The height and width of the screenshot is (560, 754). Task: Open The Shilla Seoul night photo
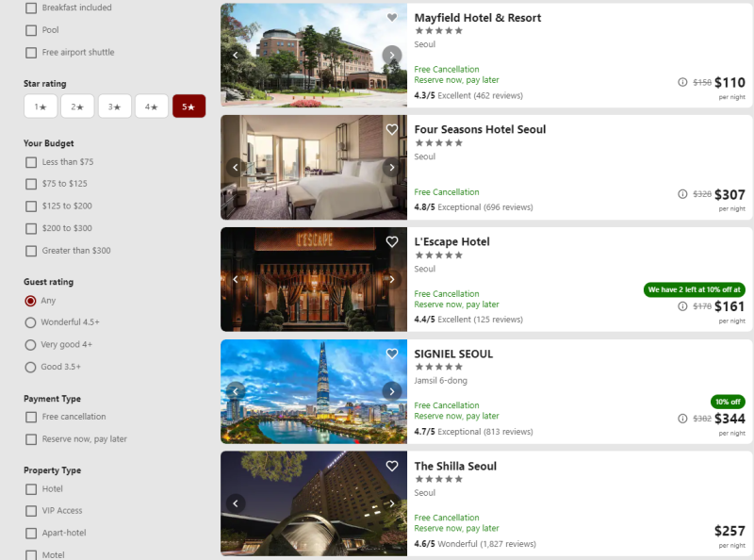click(x=314, y=503)
